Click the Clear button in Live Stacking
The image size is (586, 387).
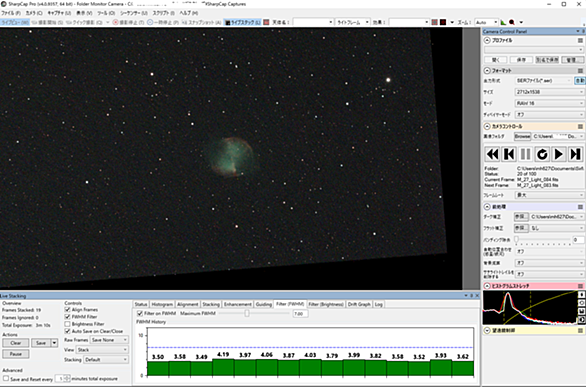tap(16, 343)
